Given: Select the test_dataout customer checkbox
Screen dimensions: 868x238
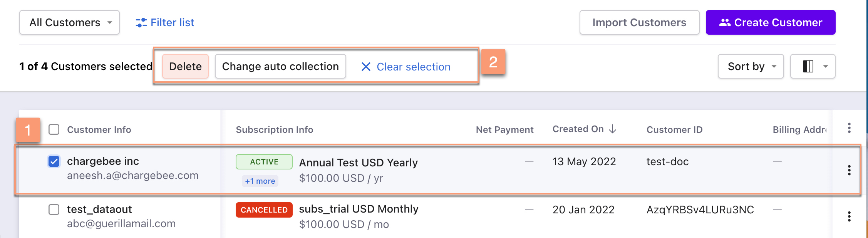Looking at the screenshot, I should click(54, 210).
